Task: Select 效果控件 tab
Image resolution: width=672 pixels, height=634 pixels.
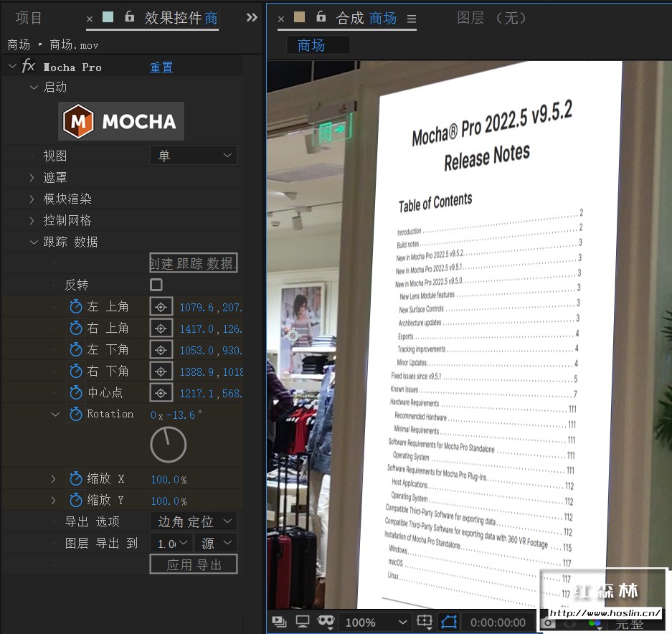Action: pyautogui.click(x=181, y=18)
